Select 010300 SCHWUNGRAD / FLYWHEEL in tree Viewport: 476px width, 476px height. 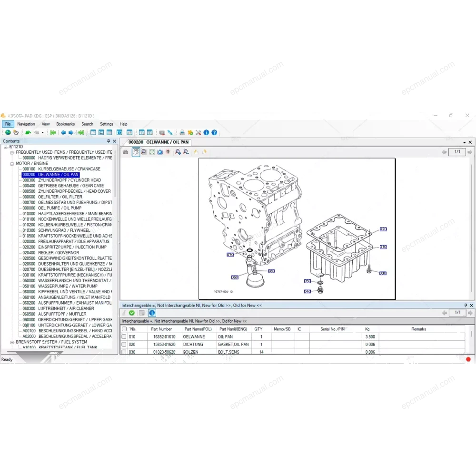pyautogui.click(x=56, y=230)
